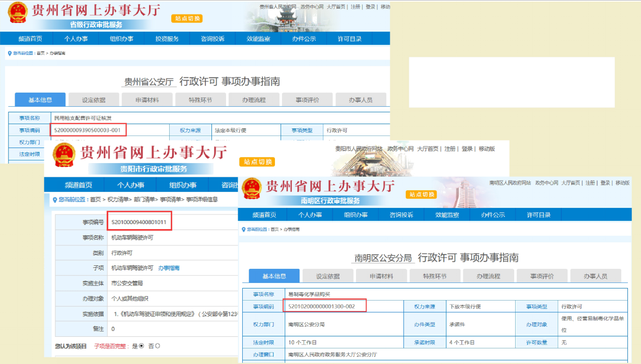The height and width of the screenshot is (364, 641).
Task: Open 个人办事 in the 省级 page nav bar
Action: click(76, 39)
